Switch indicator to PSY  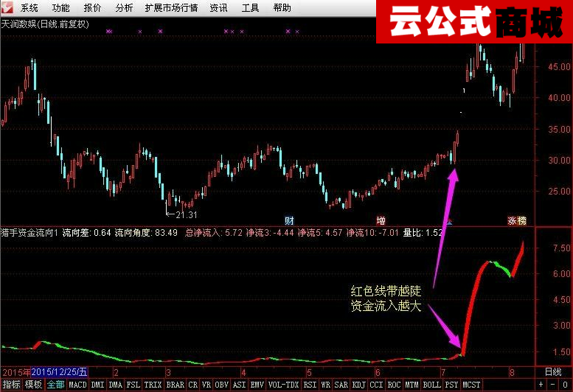451,385
